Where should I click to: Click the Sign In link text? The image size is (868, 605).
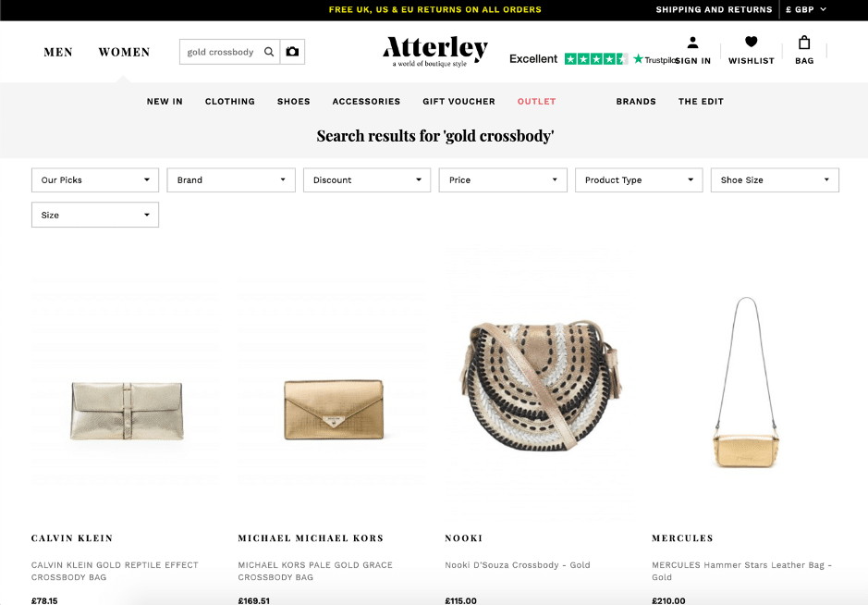pos(693,61)
